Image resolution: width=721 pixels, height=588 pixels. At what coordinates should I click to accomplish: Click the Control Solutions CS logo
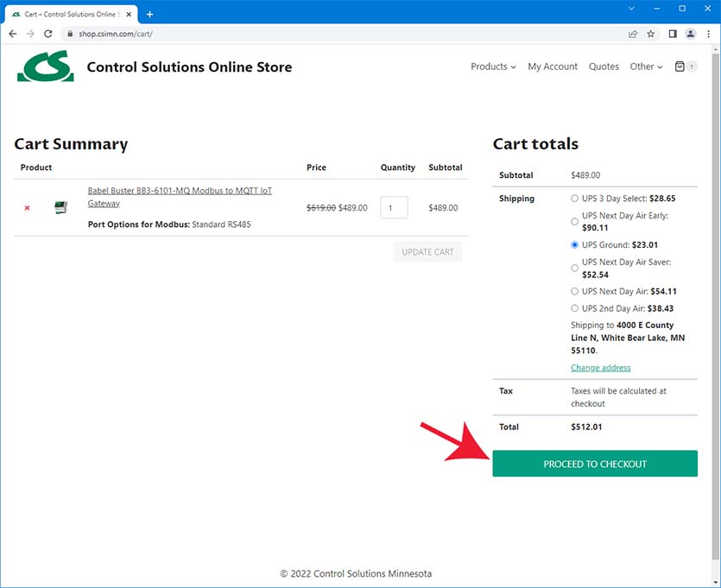[46, 66]
